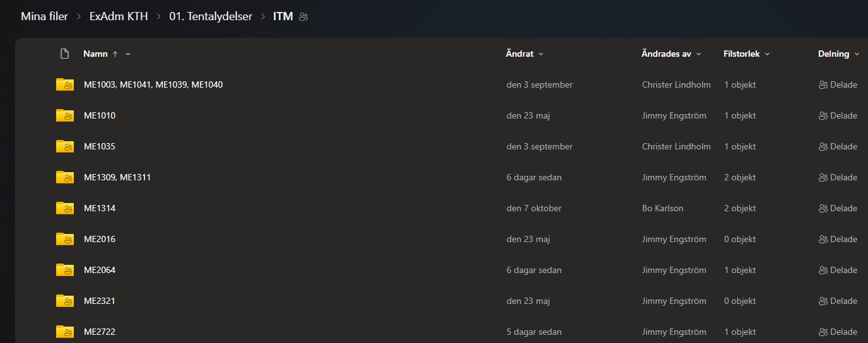This screenshot has height=343, width=868.
Task: Open the Ändrades av column dropdown
Action: pos(699,54)
